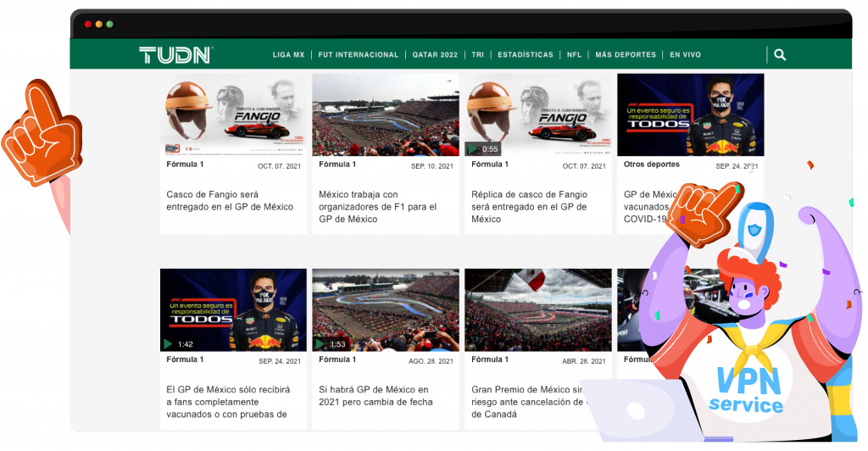Image resolution: width=868 pixels, height=451 pixels.
Task: Open the NFL section
Action: coord(574,55)
